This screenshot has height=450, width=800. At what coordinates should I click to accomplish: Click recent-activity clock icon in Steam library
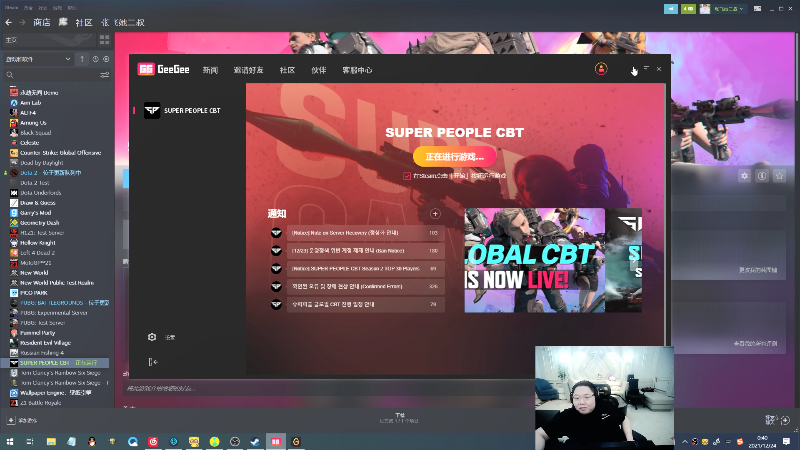pyautogui.click(x=95, y=59)
